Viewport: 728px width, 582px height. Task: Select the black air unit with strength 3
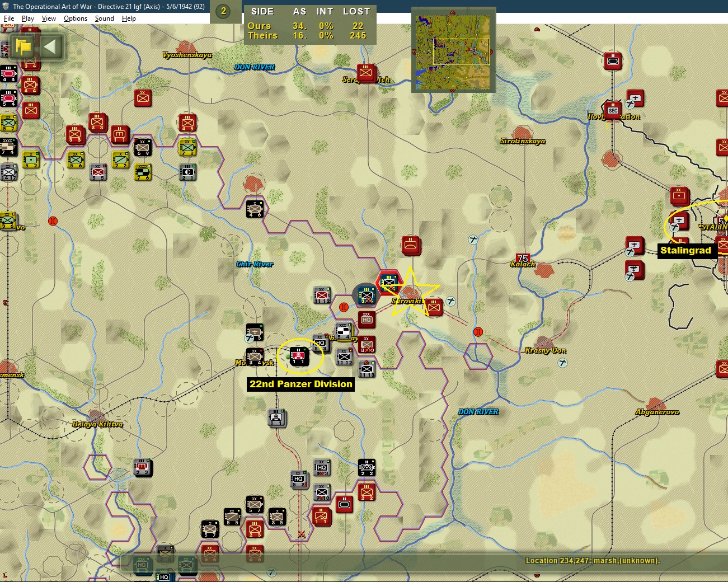point(255,332)
